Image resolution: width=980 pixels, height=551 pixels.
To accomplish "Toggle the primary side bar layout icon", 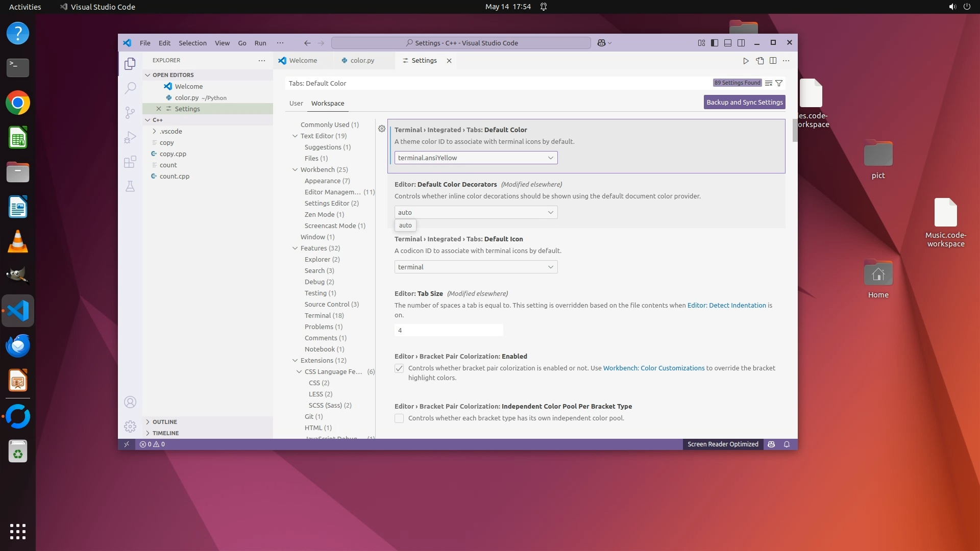I will pos(714,43).
